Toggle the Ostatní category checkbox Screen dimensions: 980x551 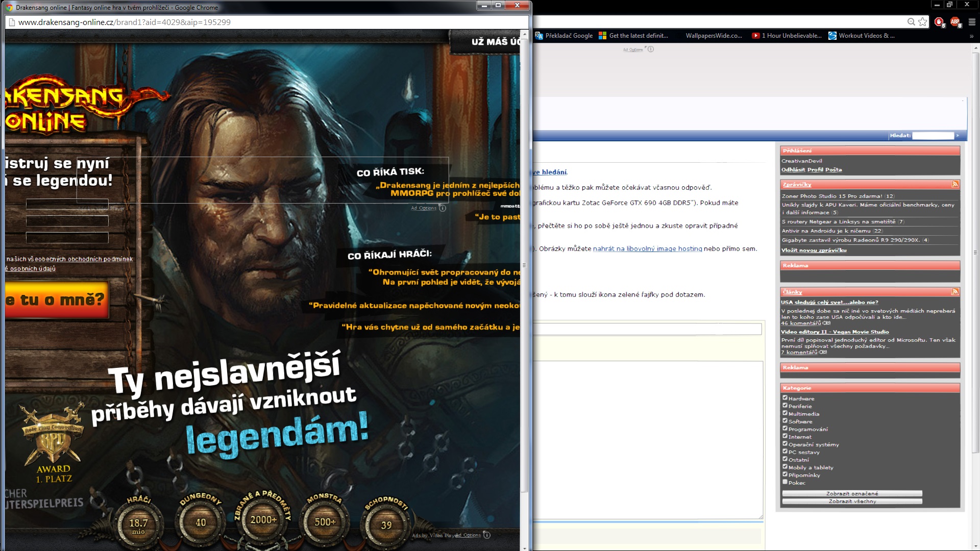pyautogui.click(x=785, y=459)
